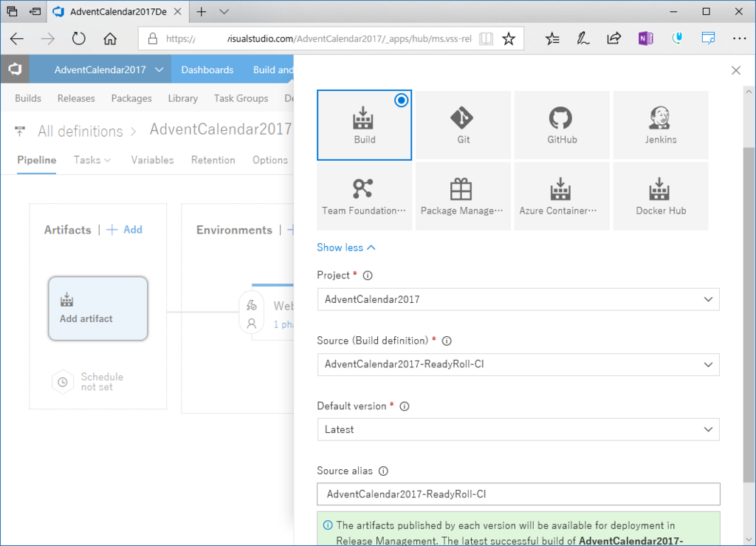Close the add artifact panel
756x546 pixels.
(x=736, y=70)
